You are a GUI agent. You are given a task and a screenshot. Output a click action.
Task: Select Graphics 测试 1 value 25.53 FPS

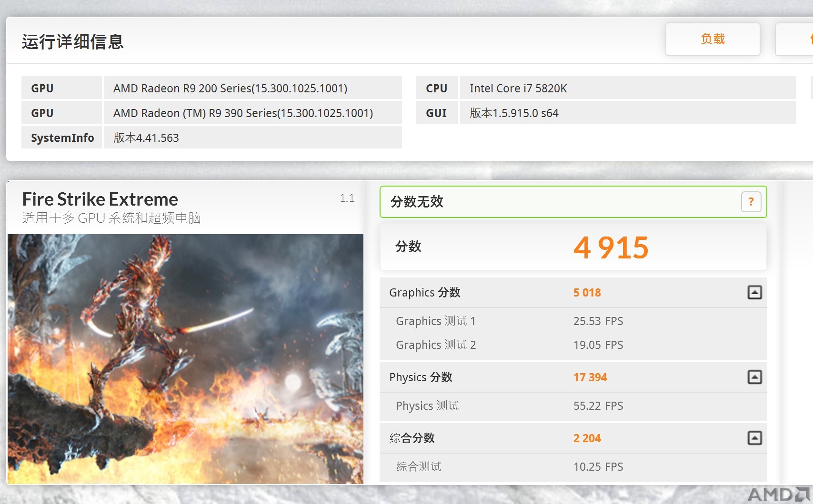(x=598, y=321)
